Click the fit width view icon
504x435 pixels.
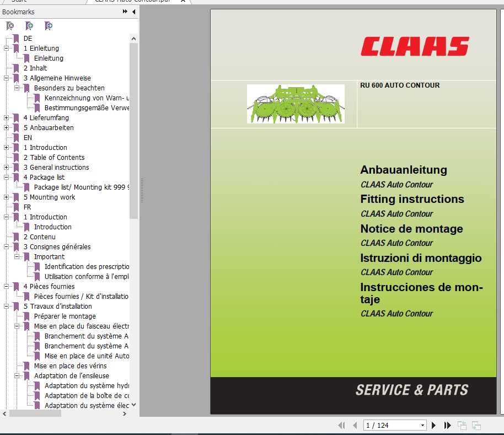click(x=475, y=425)
